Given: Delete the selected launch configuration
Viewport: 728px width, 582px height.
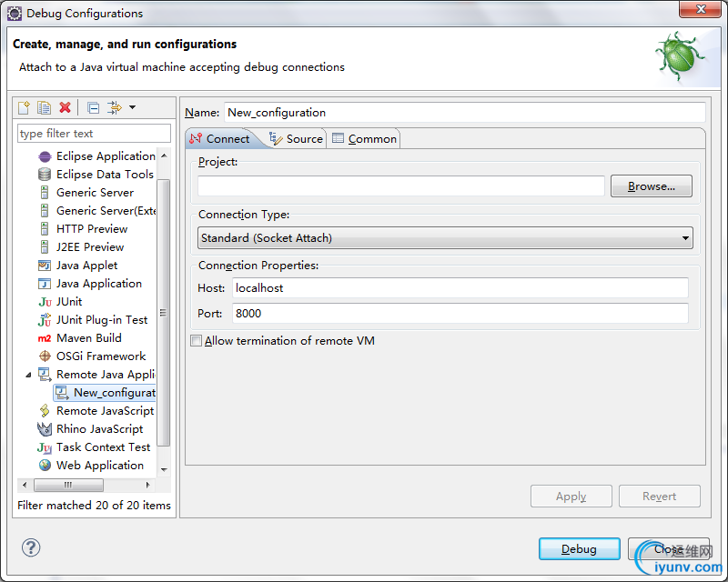Looking at the screenshot, I should click(x=65, y=107).
